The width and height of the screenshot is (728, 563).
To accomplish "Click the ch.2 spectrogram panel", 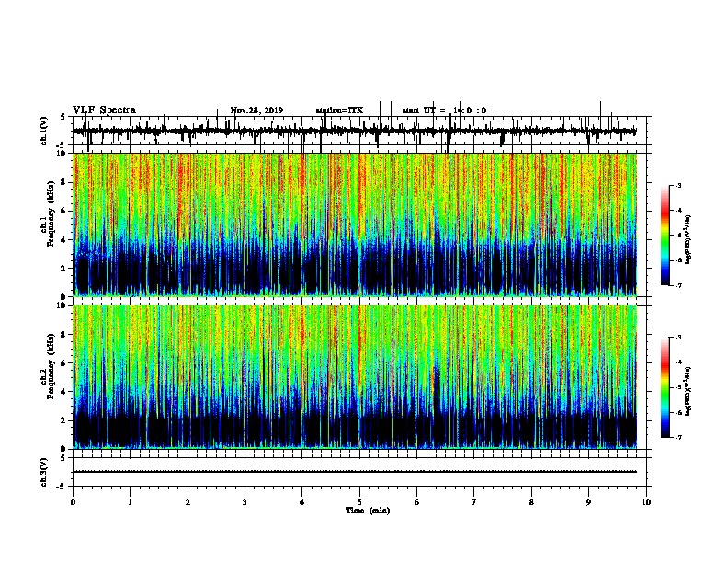I will (x=355, y=377).
